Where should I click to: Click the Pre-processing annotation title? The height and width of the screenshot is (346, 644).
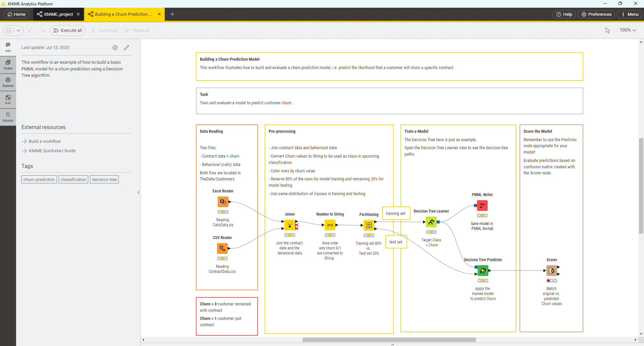pyautogui.click(x=282, y=131)
